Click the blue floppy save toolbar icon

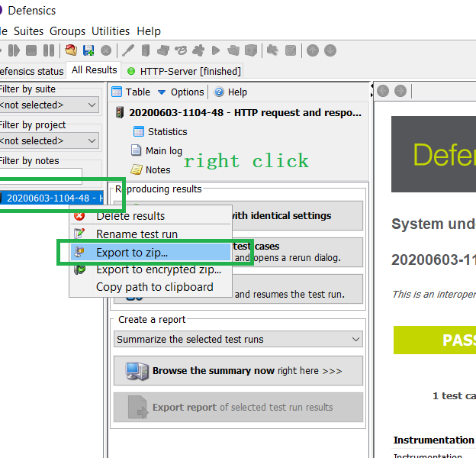pyautogui.click(x=88, y=50)
